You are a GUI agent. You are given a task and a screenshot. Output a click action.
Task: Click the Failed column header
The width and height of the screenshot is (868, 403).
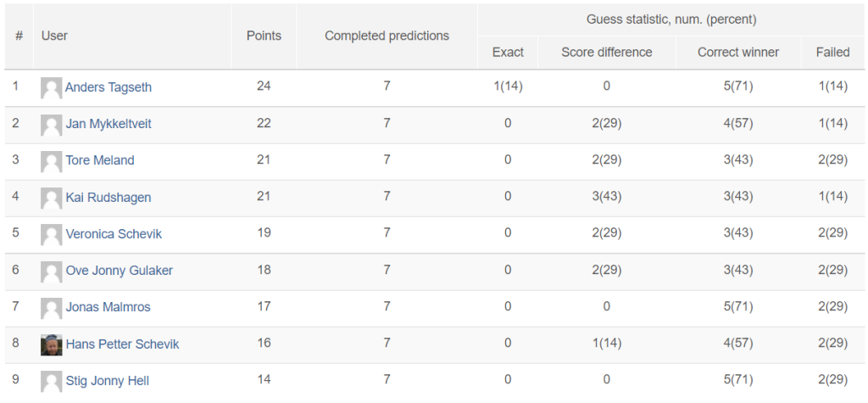[x=832, y=52]
